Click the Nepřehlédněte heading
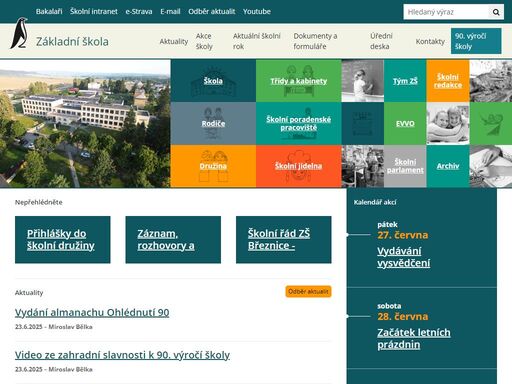The image size is (512, 384). click(x=39, y=202)
